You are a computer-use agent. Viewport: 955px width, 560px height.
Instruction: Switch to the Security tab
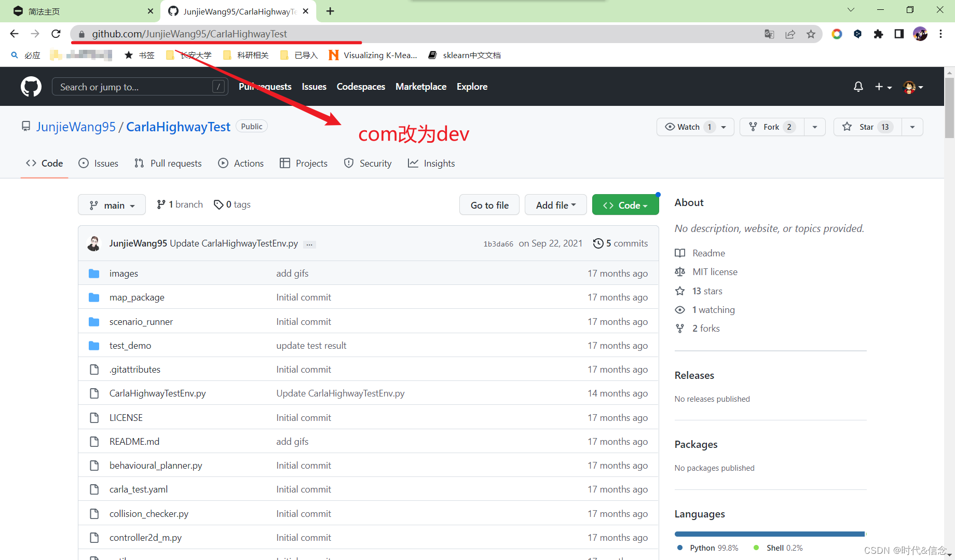tap(368, 163)
